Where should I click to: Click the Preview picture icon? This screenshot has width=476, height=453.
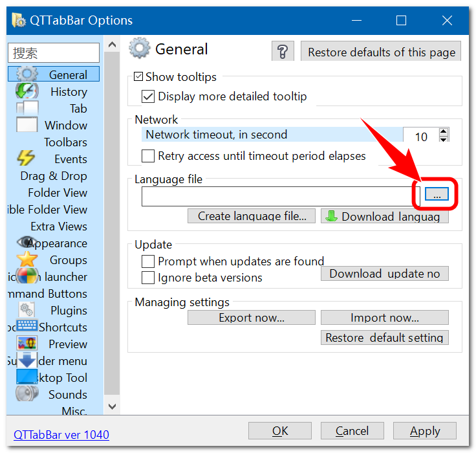click(27, 344)
